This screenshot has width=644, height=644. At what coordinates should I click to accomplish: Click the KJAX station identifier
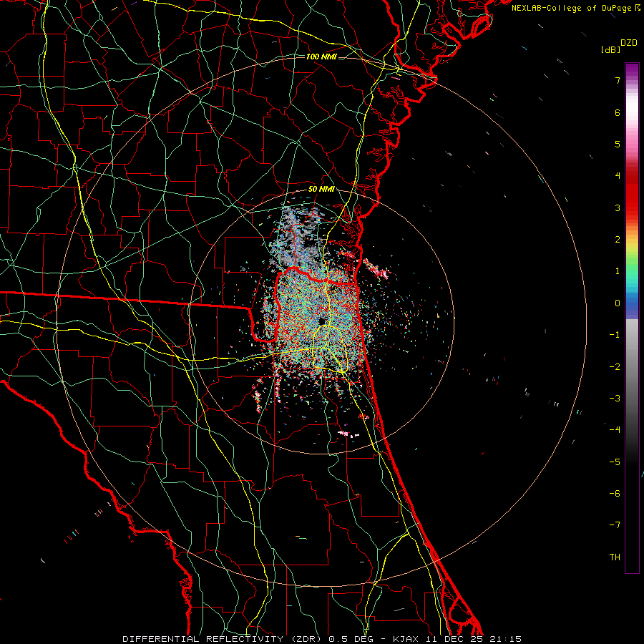click(405, 639)
